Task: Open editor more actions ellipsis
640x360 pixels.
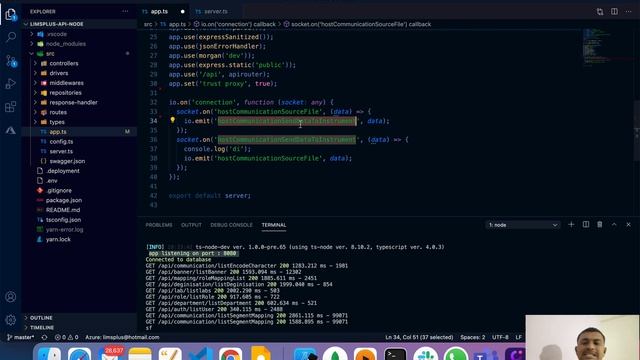Action: 629,11
